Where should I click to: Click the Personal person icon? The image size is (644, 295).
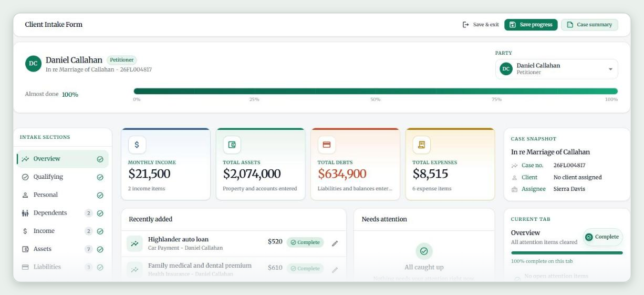point(25,195)
